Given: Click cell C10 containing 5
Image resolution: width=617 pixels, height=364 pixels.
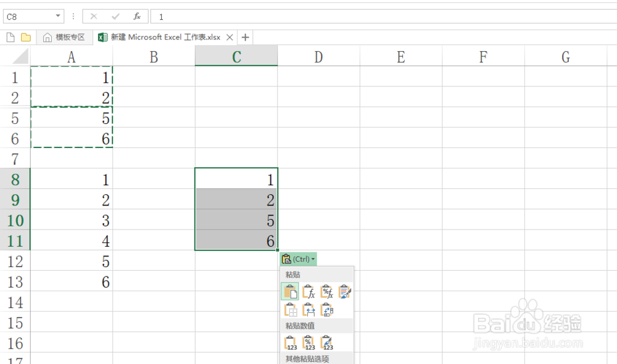Looking at the screenshot, I should coord(236,220).
